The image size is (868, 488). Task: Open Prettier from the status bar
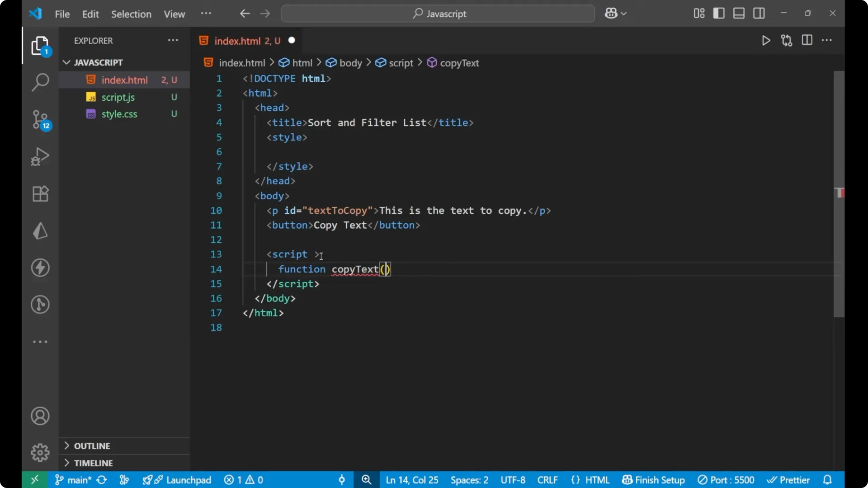[789, 480]
